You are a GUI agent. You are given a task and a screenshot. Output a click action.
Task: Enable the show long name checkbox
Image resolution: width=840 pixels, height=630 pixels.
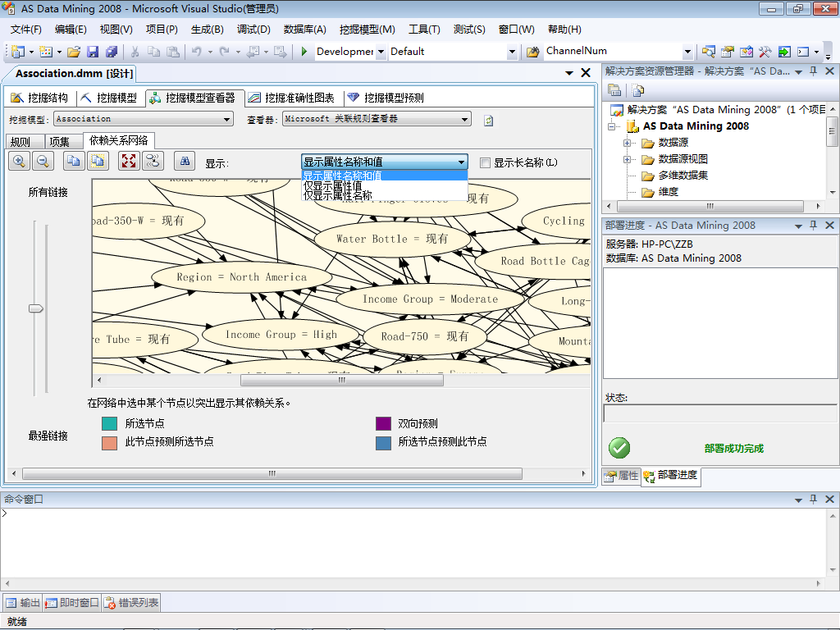[x=485, y=162]
